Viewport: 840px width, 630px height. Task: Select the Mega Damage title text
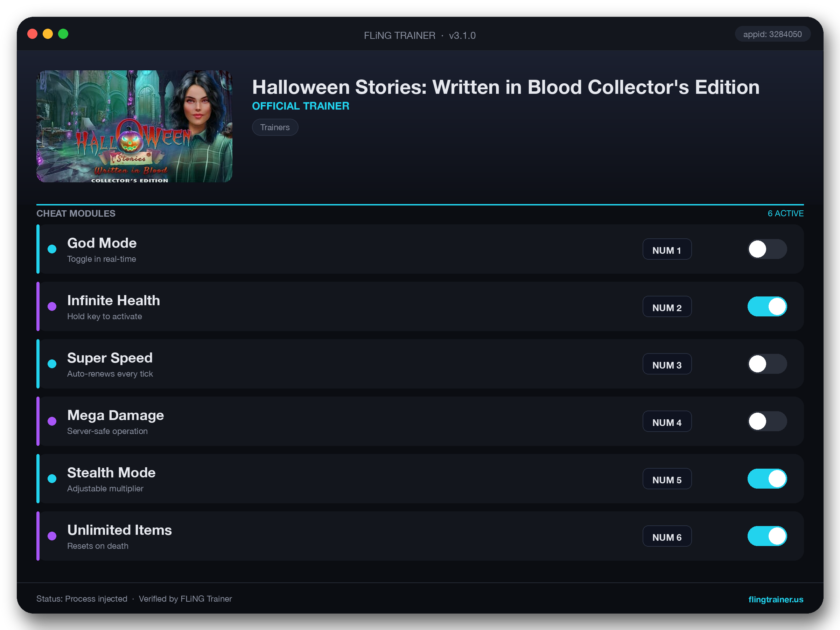click(x=115, y=415)
